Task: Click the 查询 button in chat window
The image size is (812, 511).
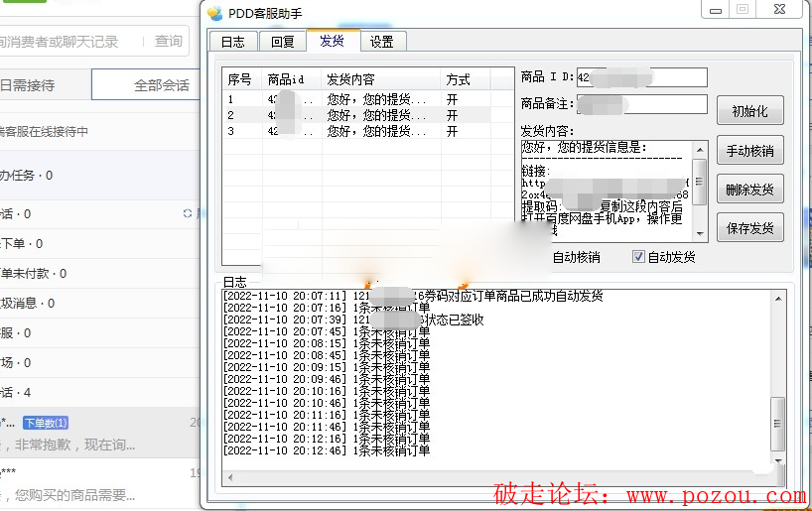Action: pos(169,42)
